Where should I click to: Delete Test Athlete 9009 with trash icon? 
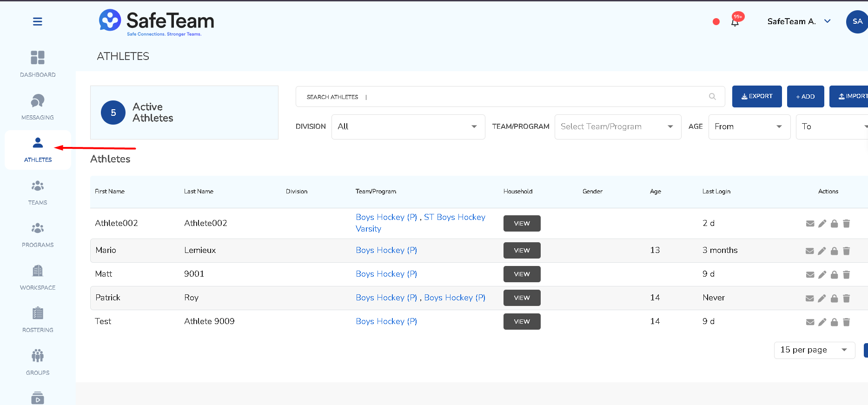(x=846, y=322)
